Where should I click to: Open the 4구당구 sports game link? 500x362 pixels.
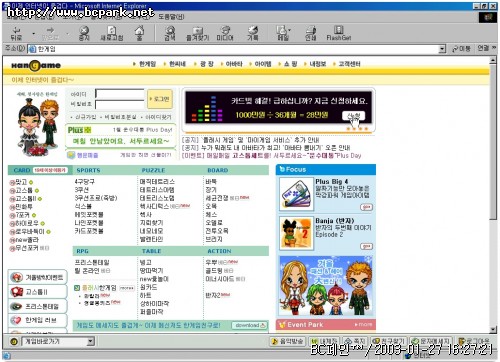85,182
